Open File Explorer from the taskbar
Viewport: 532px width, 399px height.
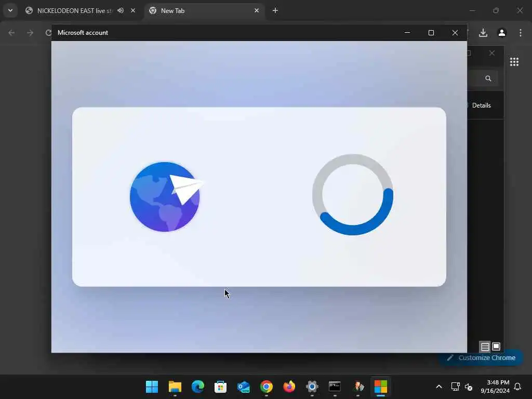[175, 387]
